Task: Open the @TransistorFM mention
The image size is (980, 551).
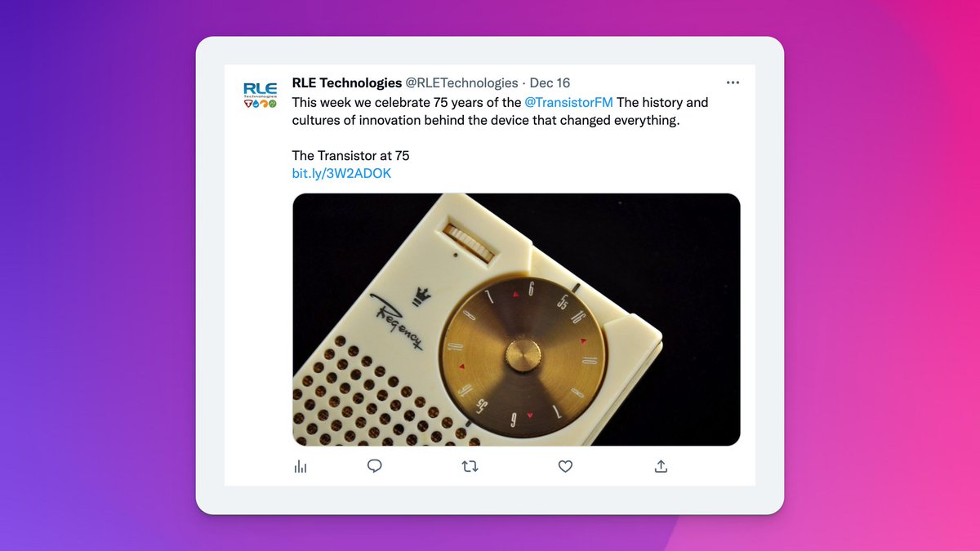Action: (568, 102)
